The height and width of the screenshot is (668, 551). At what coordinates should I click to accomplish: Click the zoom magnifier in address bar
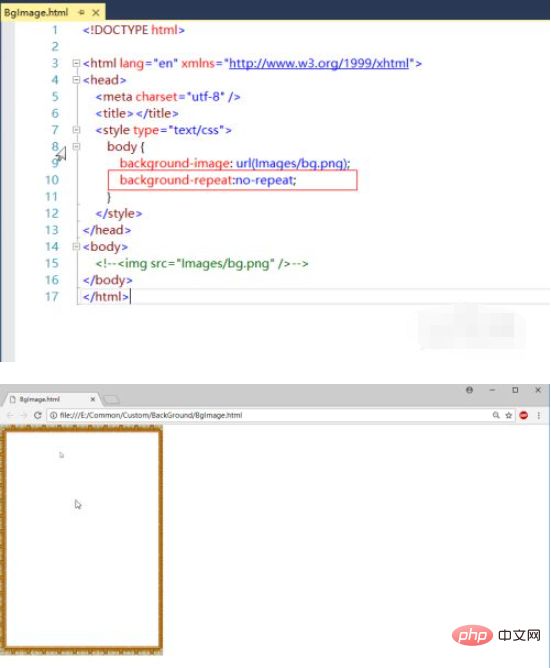(496, 415)
